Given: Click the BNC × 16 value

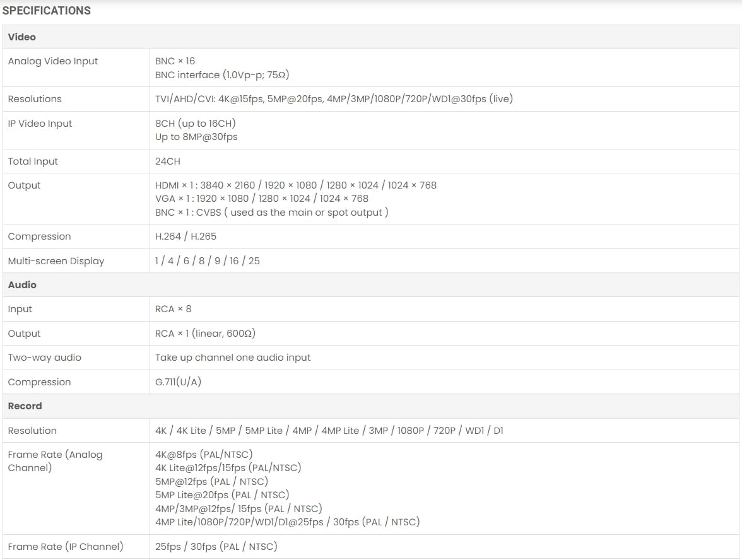Looking at the screenshot, I should pyautogui.click(x=175, y=61).
